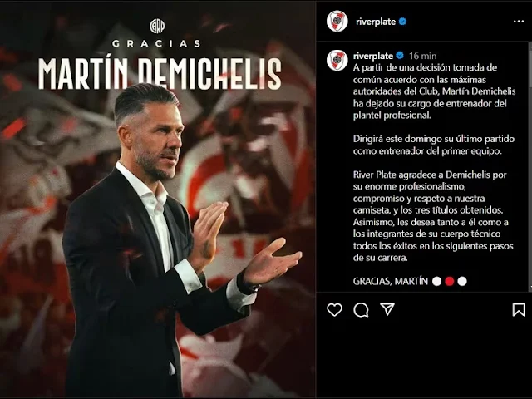
Task: Click caption paragraph about último partido
Action: [x=434, y=145]
